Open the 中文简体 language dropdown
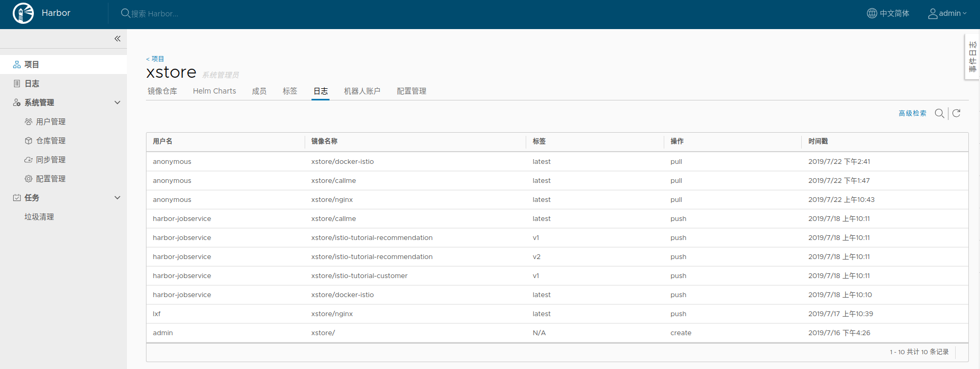Screen dimensions: 980x369 (x=889, y=13)
